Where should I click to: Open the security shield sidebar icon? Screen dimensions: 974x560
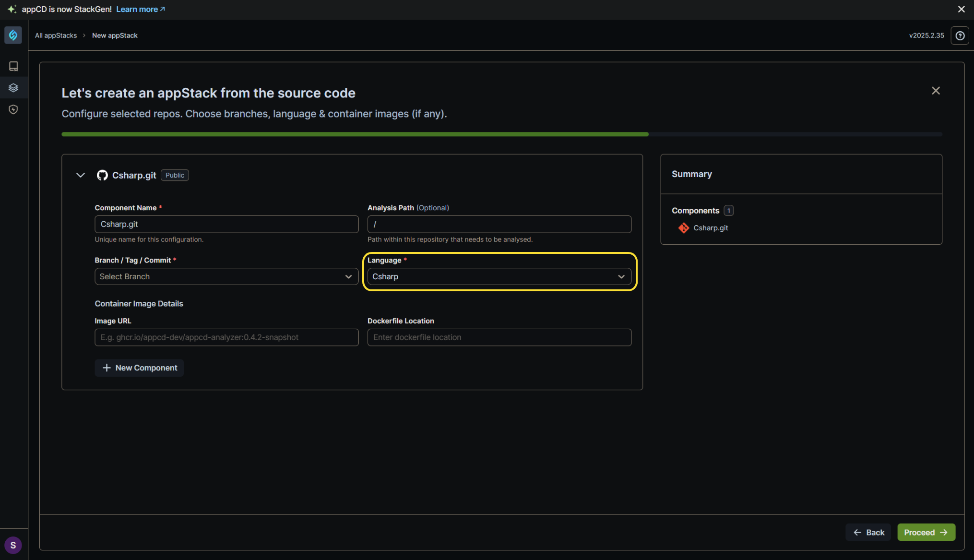click(13, 109)
